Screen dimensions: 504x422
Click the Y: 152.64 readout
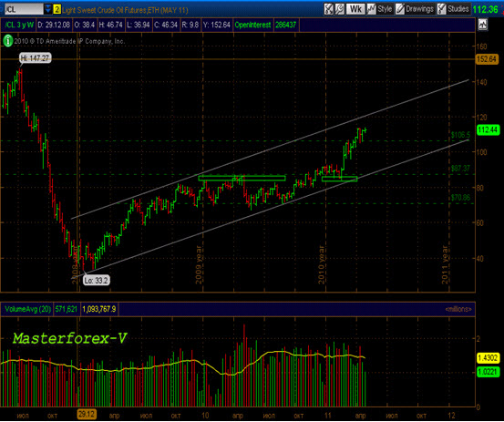click(x=217, y=25)
